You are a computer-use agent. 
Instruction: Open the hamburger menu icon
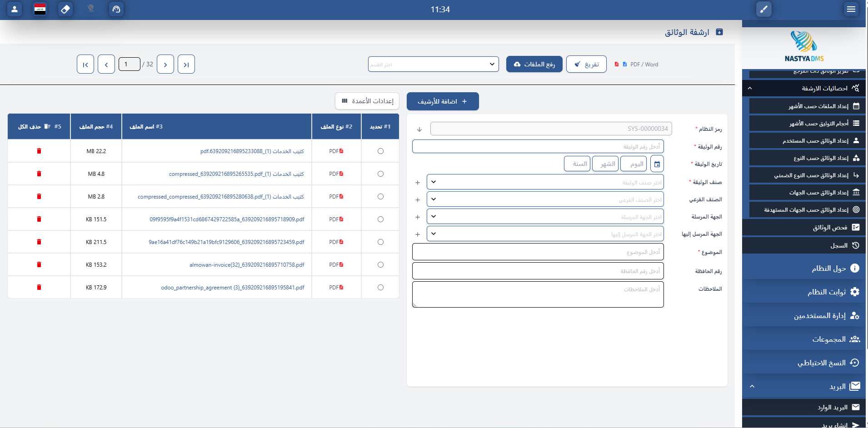tap(851, 9)
